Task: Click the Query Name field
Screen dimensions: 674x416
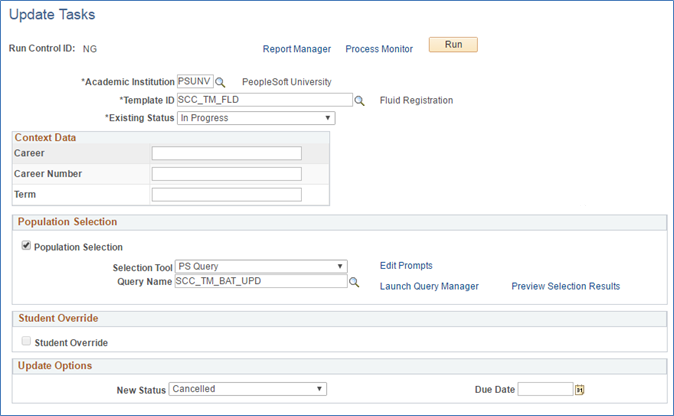Action: coord(261,281)
